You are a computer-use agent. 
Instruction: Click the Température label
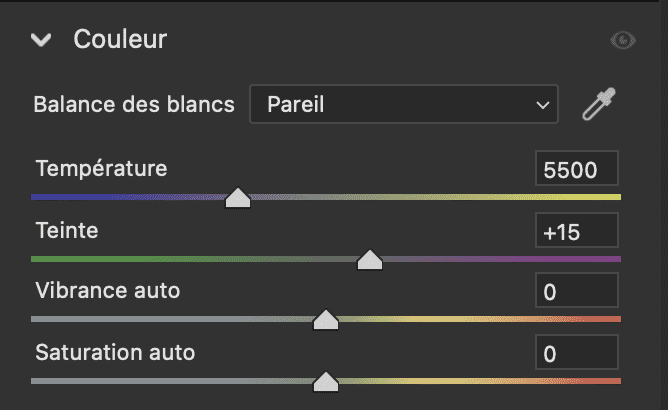point(101,168)
